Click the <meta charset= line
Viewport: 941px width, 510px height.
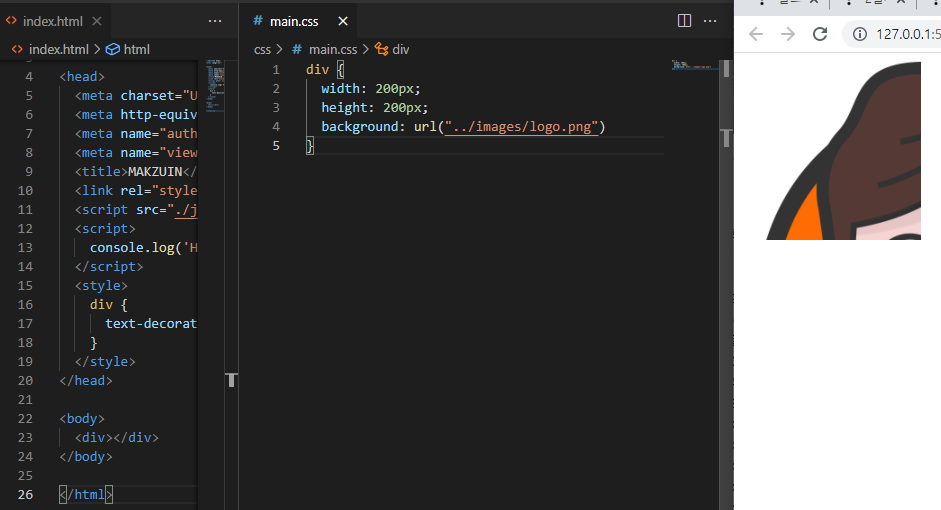click(136, 95)
